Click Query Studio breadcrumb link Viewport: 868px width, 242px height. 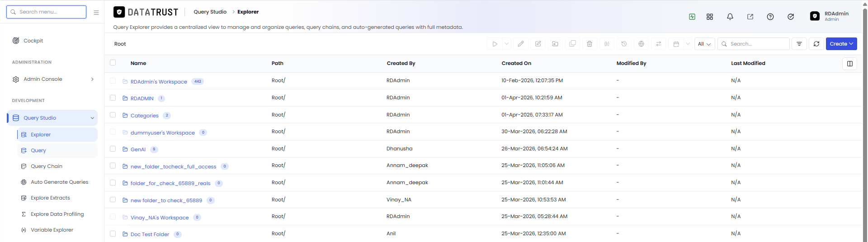tap(210, 12)
